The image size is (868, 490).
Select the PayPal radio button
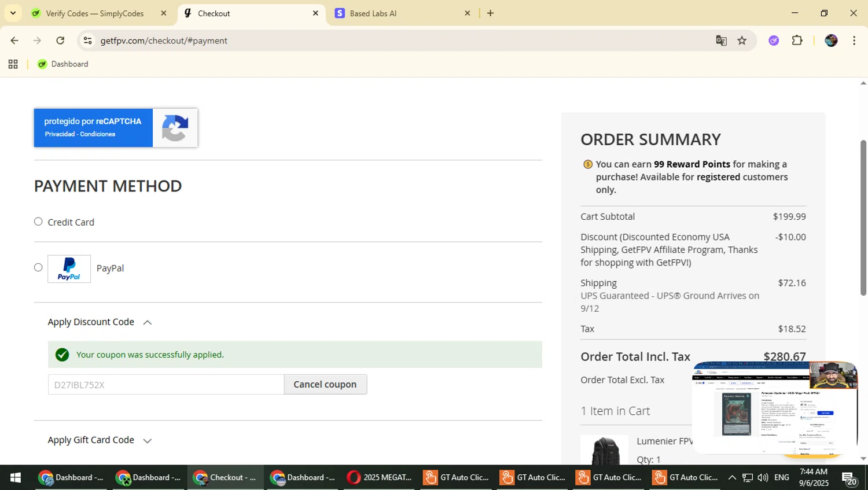38,267
